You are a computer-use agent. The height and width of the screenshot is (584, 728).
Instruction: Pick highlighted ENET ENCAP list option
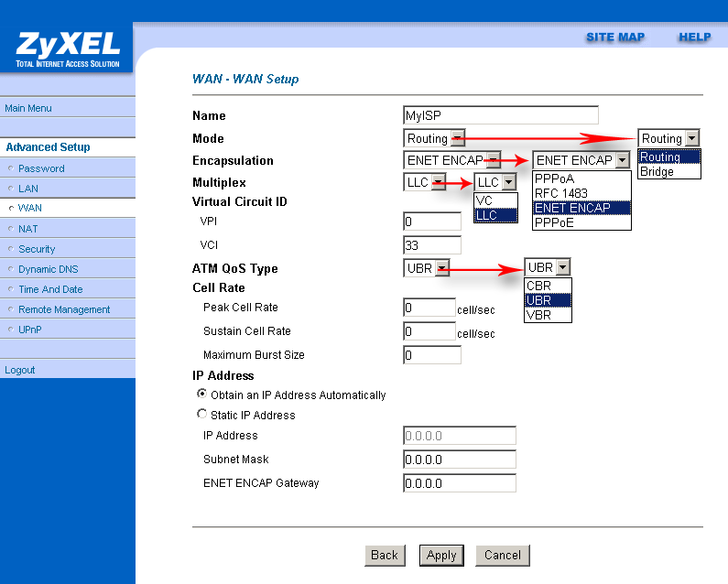tap(581, 208)
